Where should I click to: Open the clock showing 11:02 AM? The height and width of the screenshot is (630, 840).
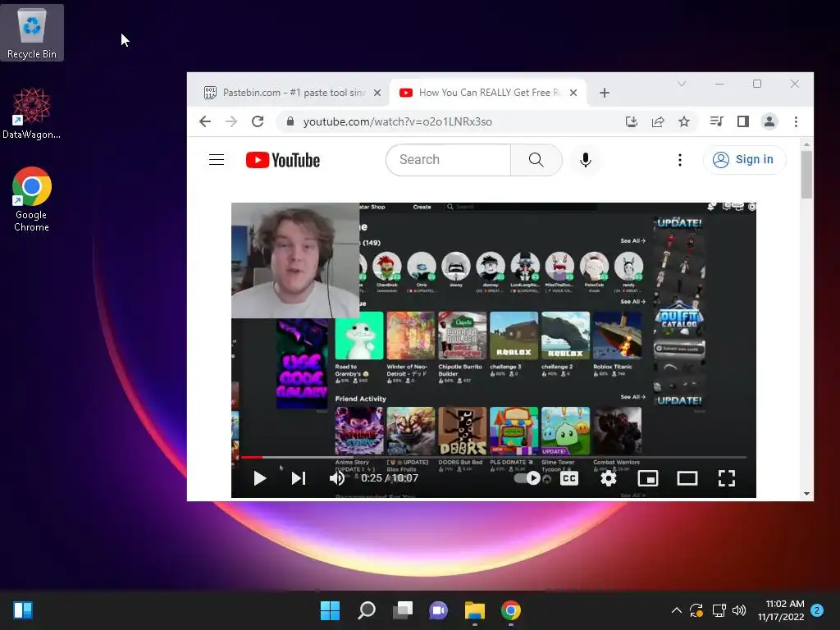[x=781, y=610]
